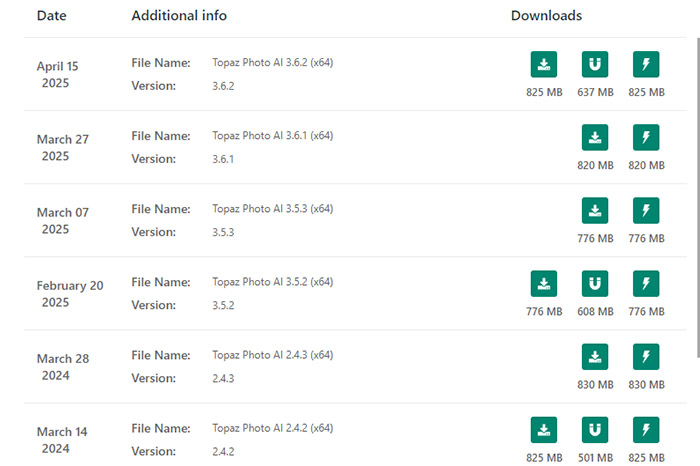Click the lightning download icon for version 2.4.3
Image resolution: width=700 pixels, height=466 pixels.
tap(646, 357)
